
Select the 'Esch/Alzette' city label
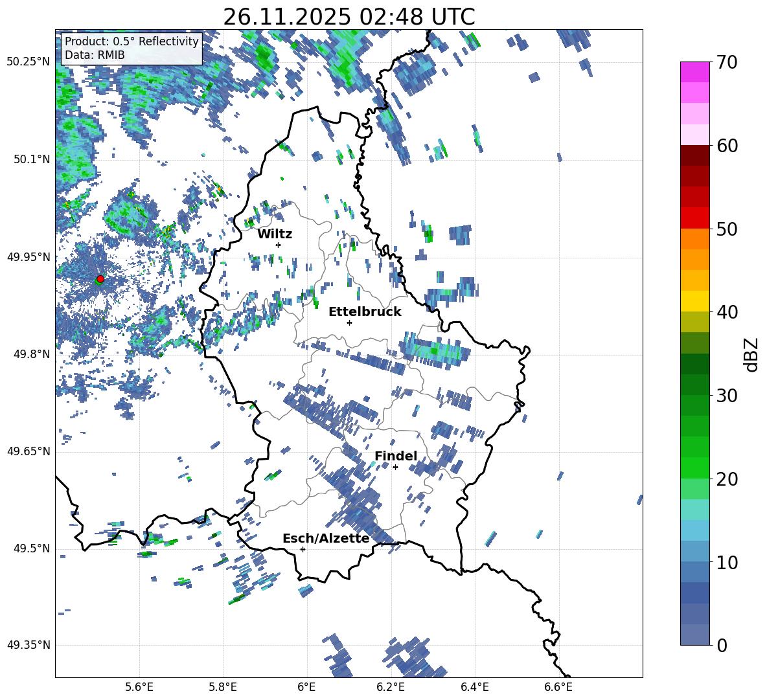[x=326, y=538]
